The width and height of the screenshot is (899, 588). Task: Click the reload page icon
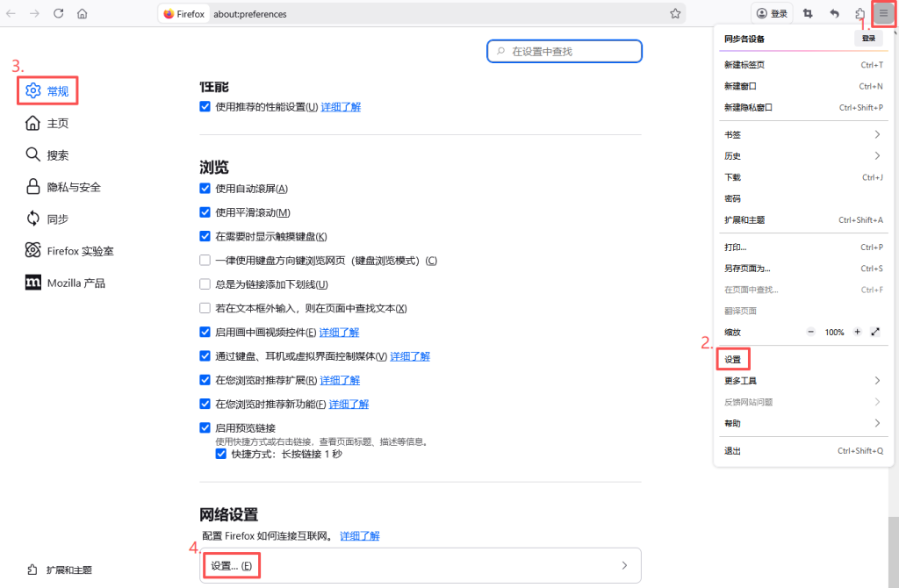pos(59,14)
